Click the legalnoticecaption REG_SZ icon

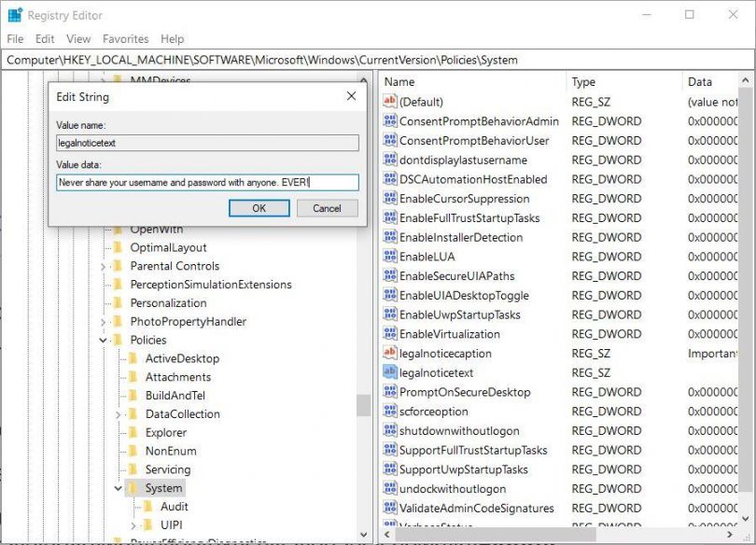pyautogui.click(x=388, y=353)
